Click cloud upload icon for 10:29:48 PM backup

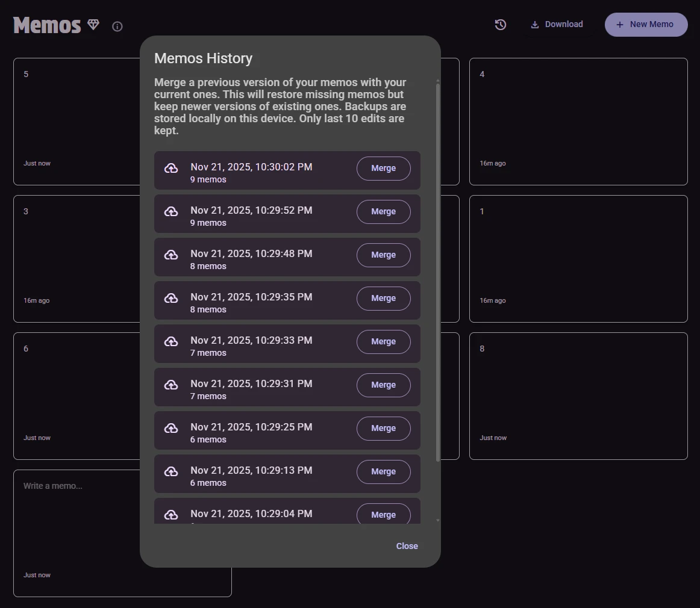pyautogui.click(x=171, y=255)
